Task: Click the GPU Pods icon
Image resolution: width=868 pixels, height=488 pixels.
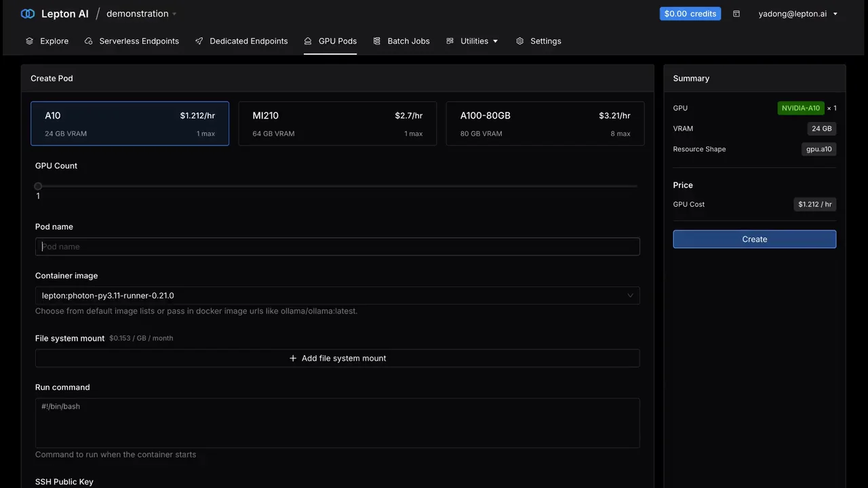Action: (x=308, y=41)
